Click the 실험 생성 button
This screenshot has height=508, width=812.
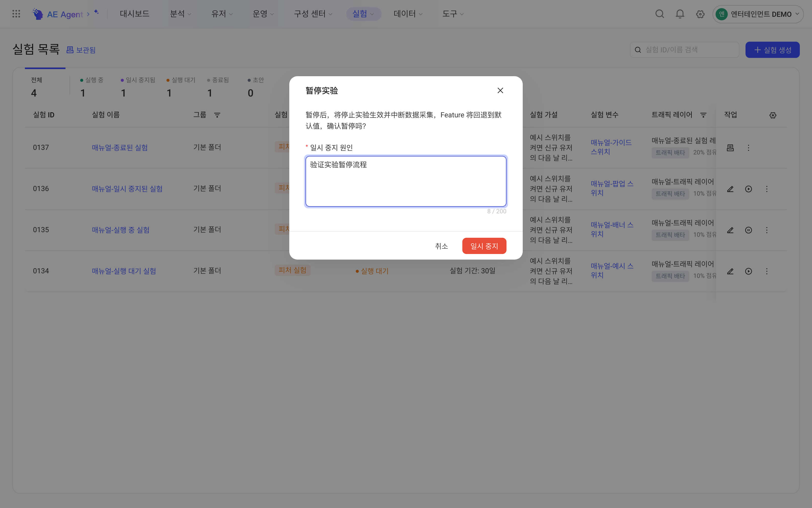click(x=772, y=50)
